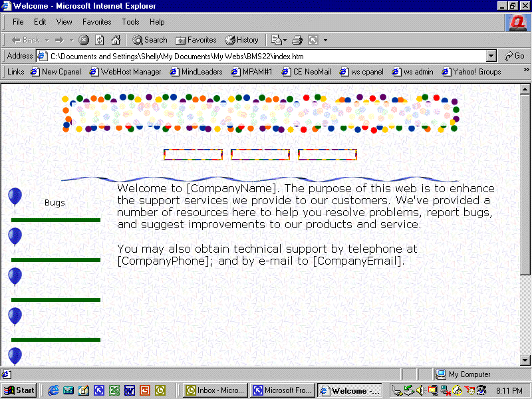The width and height of the screenshot is (532, 399).
Task: Open the File menu
Action: coord(18,22)
